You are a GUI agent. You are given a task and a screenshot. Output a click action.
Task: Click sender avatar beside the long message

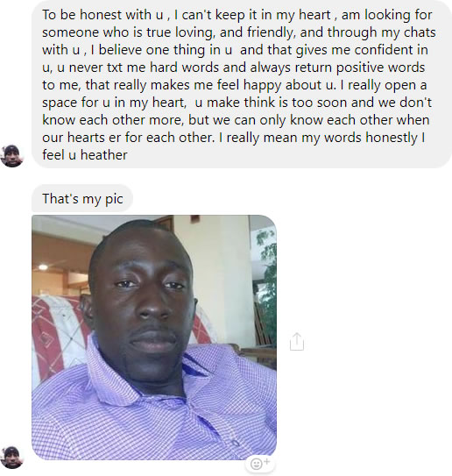click(x=12, y=156)
